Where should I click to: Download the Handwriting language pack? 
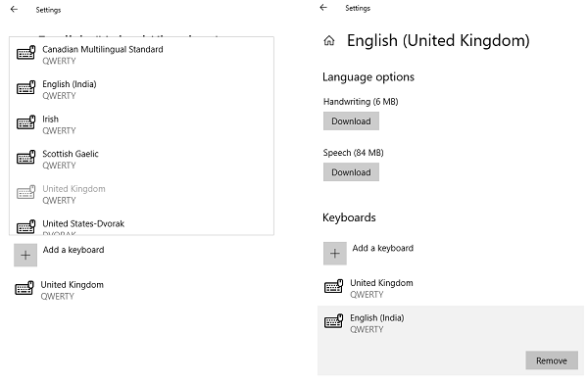(351, 121)
